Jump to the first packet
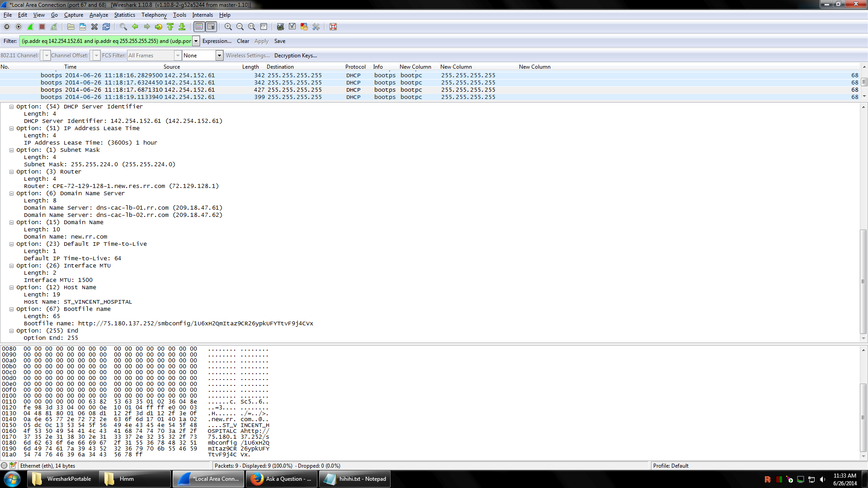 (x=170, y=27)
